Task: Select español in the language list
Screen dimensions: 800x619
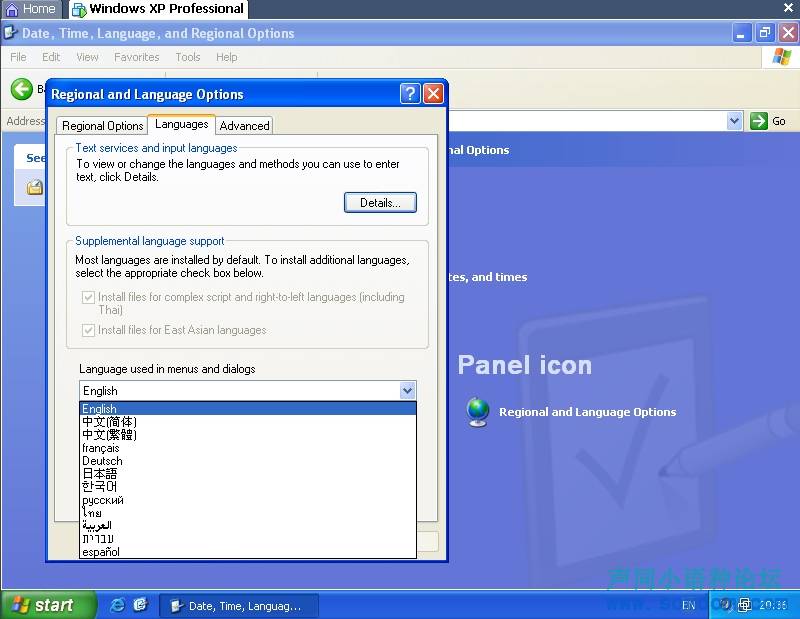Action: point(248,552)
